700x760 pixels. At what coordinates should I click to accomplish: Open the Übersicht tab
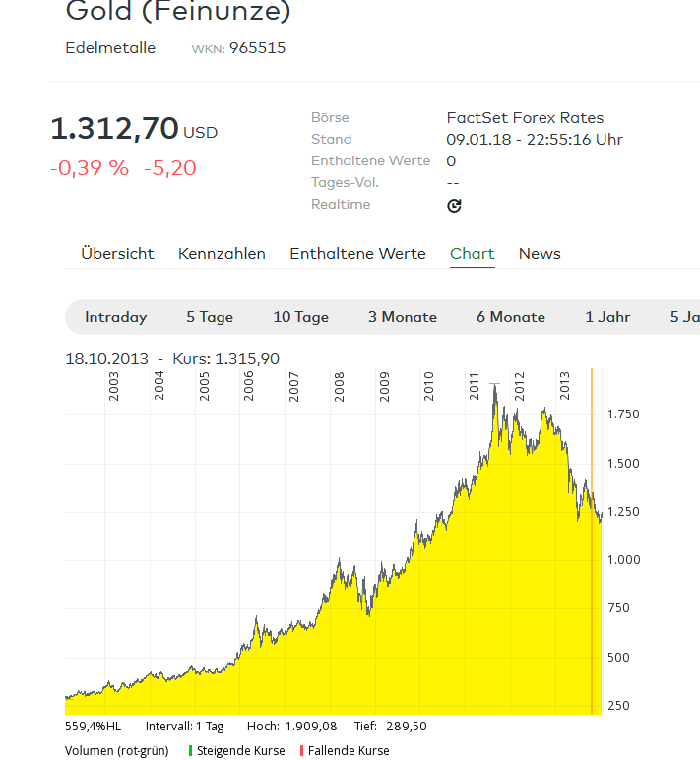pyautogui.click(x=117, y=254)
